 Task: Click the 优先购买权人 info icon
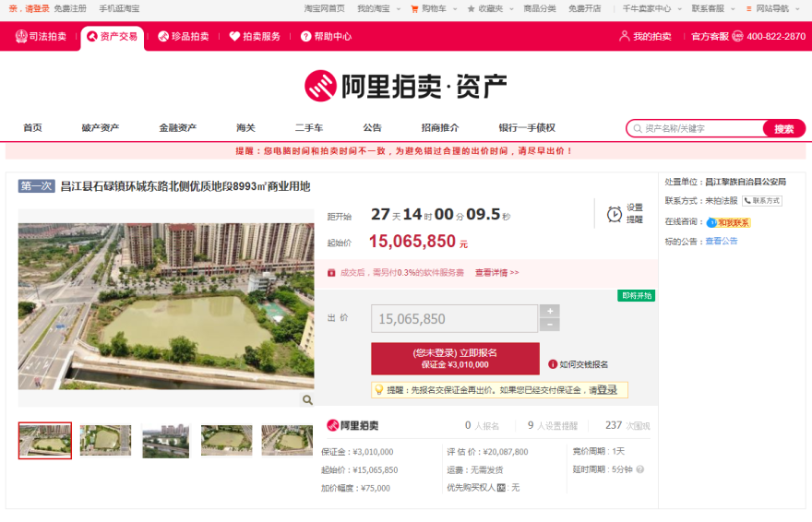(x=501, y=487)
